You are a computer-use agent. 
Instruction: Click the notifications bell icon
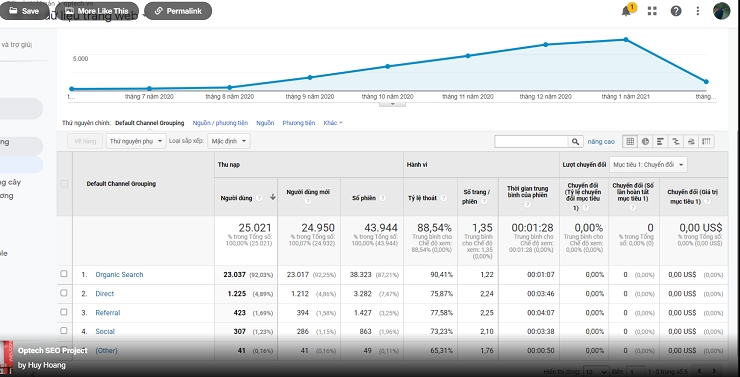(x=626, y=11)
